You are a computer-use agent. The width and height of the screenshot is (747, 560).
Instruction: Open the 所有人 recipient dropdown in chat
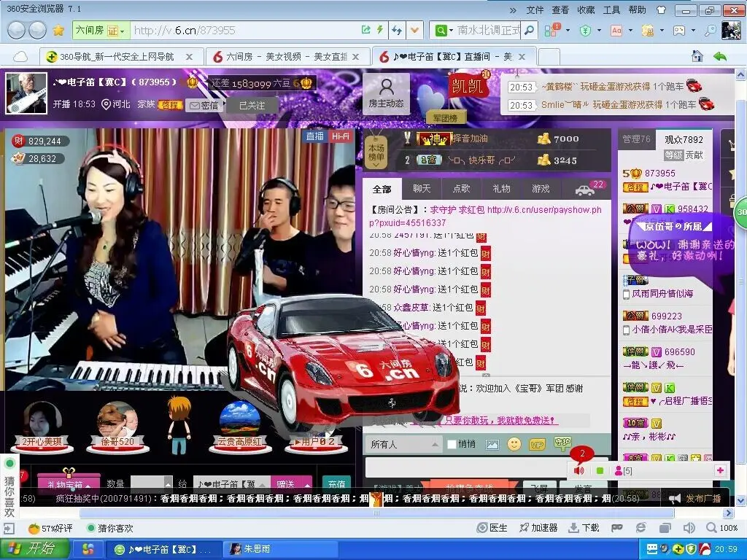point(404,444)
